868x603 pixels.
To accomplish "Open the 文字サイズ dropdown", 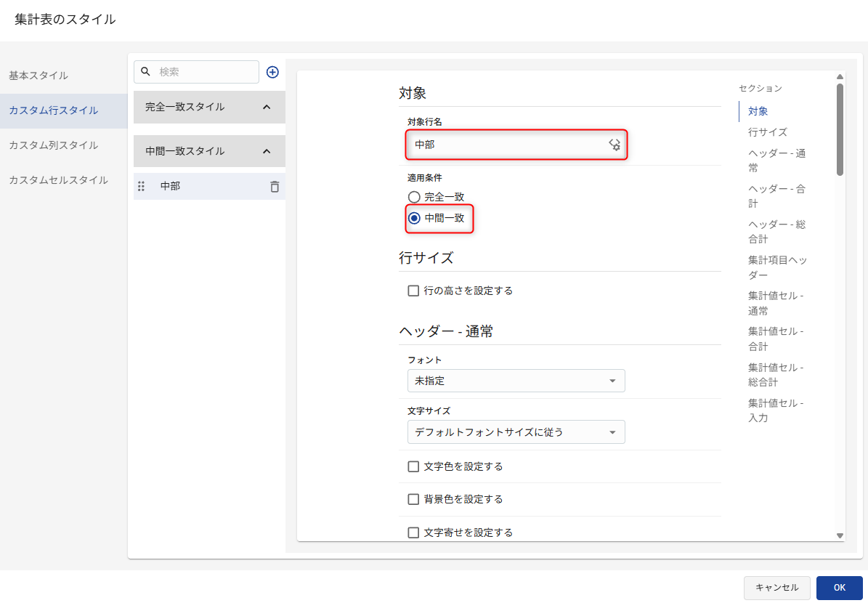I will click(516, 432).
